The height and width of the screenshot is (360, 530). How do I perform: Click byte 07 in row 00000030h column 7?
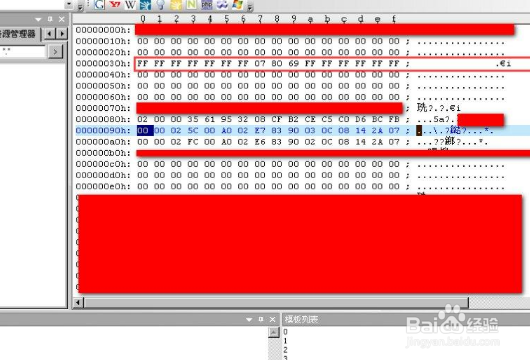pos(260,64)
